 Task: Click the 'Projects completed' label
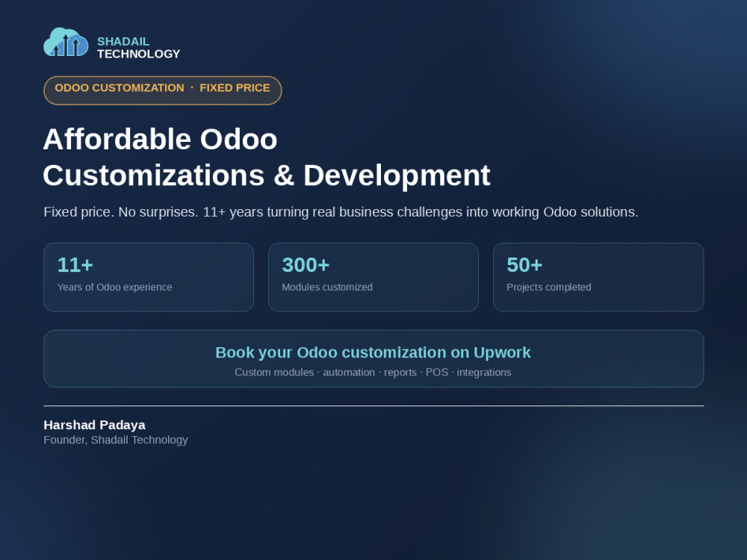pyautogui.click(x=549, y=287)
